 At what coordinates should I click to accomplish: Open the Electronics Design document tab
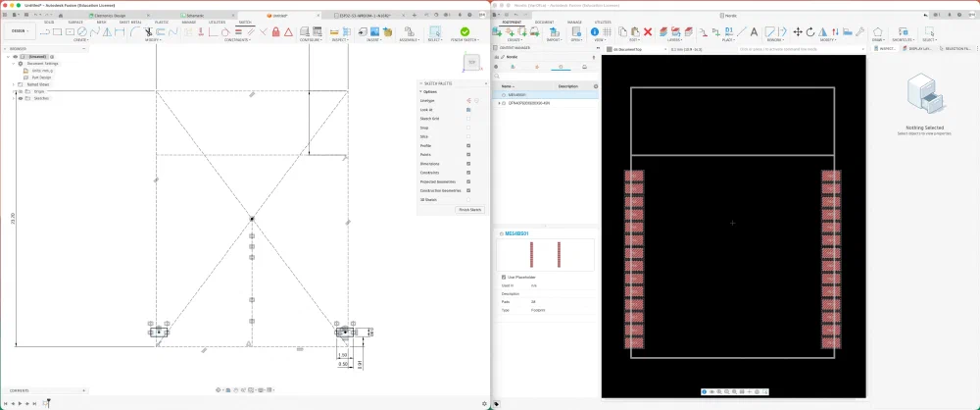click(110, 15)
